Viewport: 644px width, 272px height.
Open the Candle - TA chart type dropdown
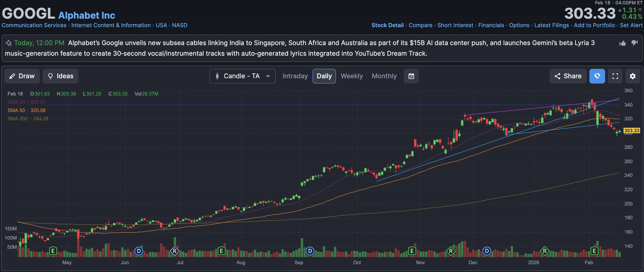coord(242,76)
